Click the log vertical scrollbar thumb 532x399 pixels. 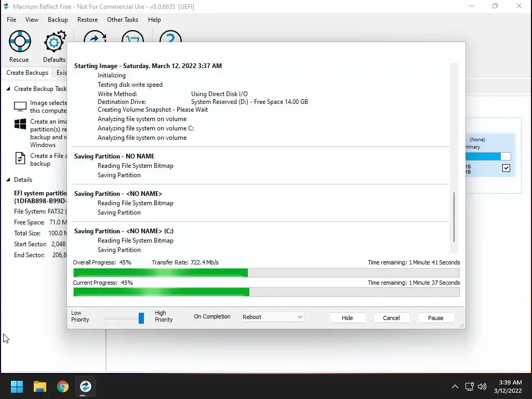point(454,217)
